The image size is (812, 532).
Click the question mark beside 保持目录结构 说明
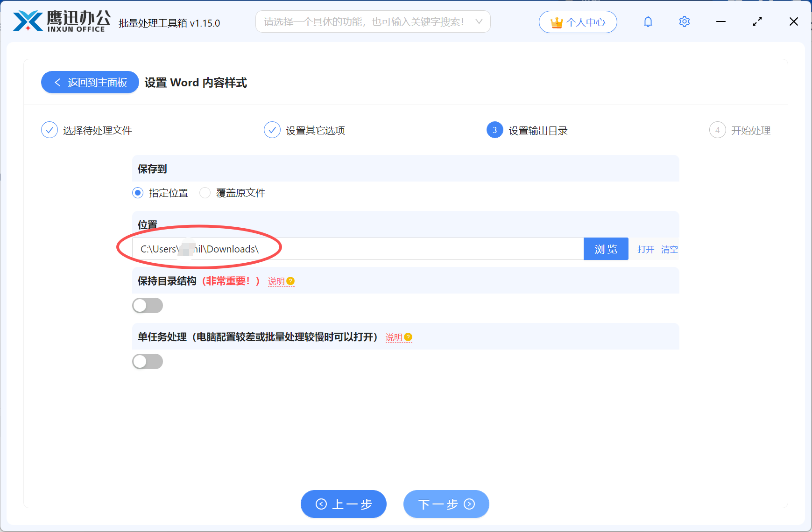tap(290, 281)
